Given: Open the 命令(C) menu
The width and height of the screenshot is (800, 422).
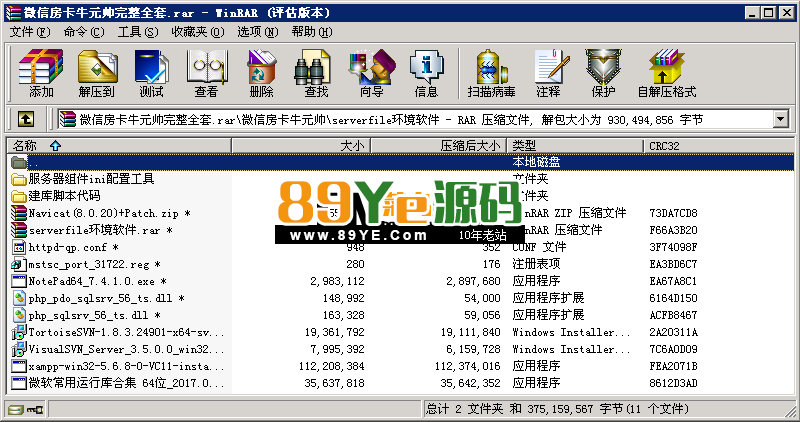Looking at the screenshot, I should tap(84, 32).
